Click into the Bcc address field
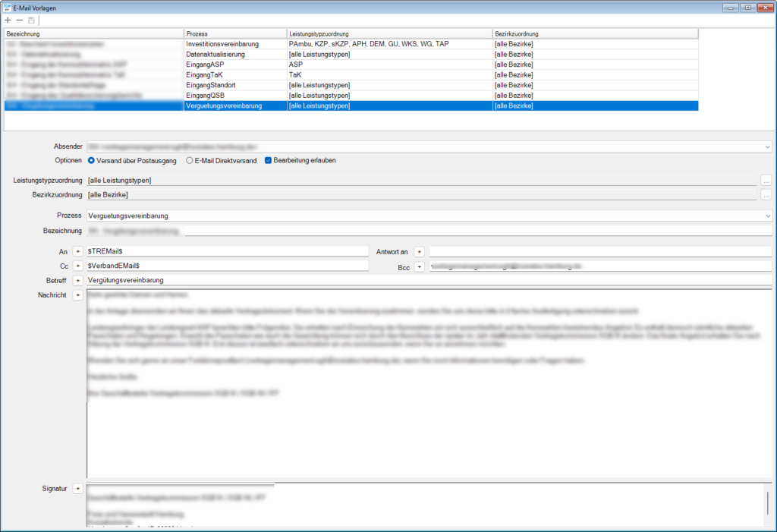777x532 pixels. 601,266
